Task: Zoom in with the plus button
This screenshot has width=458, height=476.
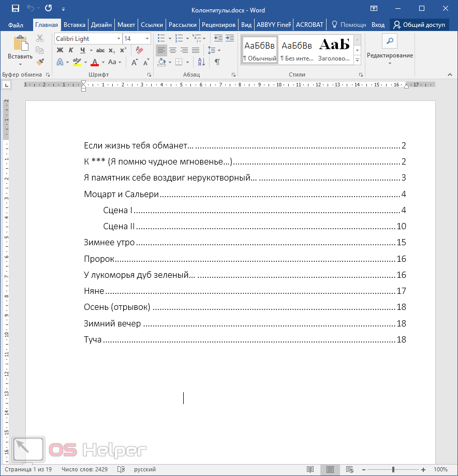Action: click(x=423, y=470)
